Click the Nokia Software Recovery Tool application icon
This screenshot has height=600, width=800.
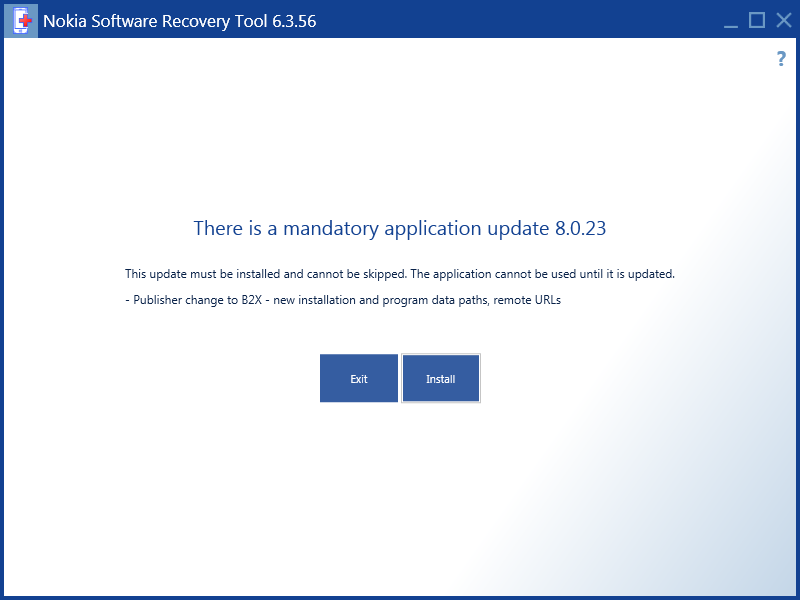point(20,20)
